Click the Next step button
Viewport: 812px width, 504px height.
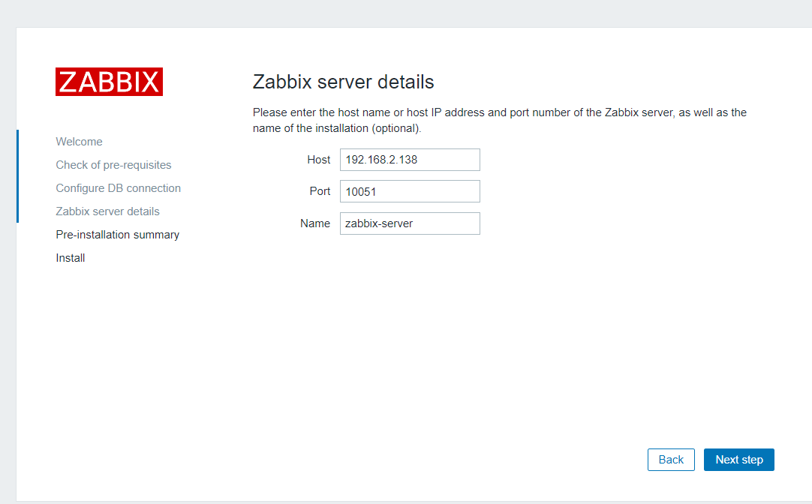(739, 460)
